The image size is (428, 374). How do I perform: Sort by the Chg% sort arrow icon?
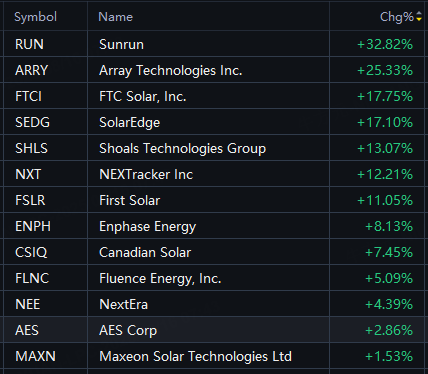[419, 17]
